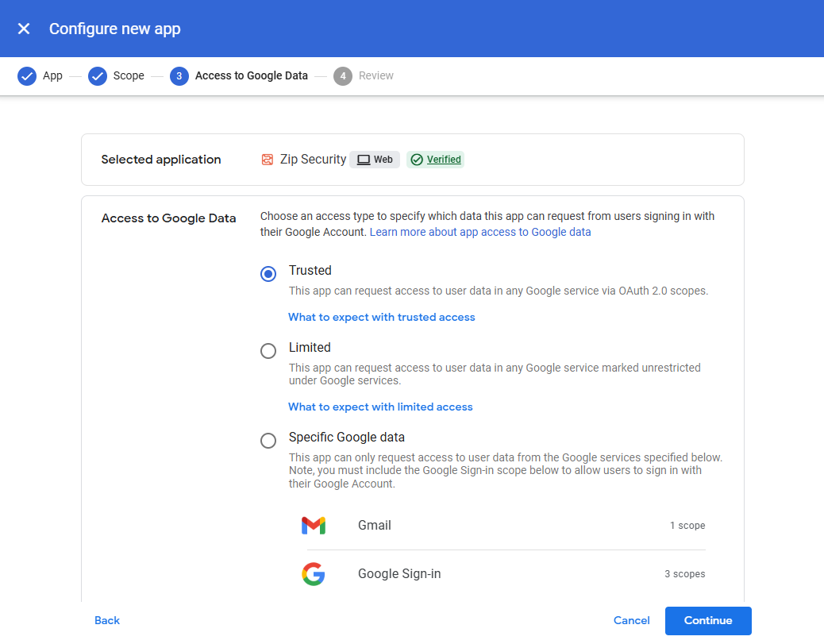Select the Limited access radio button

tap(268, 351)
